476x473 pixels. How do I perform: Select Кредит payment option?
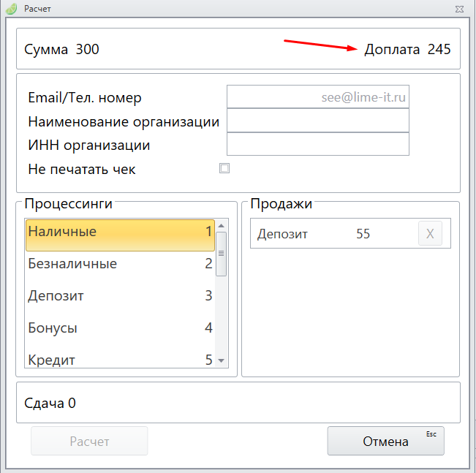(119, 359)
